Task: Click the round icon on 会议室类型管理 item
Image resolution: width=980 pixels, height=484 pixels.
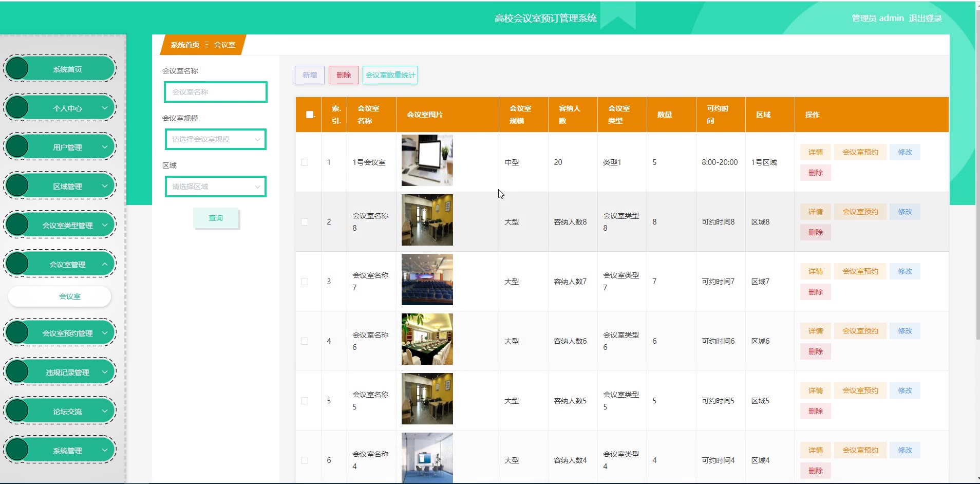Action: 17,225
